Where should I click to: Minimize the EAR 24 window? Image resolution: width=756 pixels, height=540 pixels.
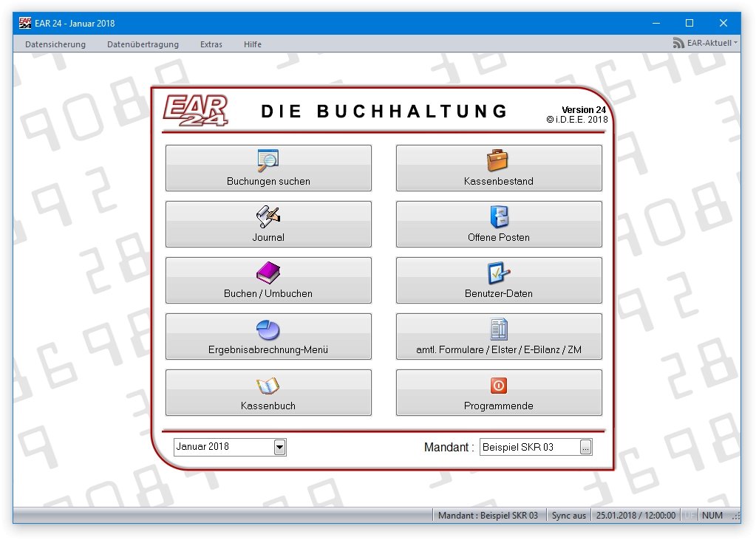656,23
